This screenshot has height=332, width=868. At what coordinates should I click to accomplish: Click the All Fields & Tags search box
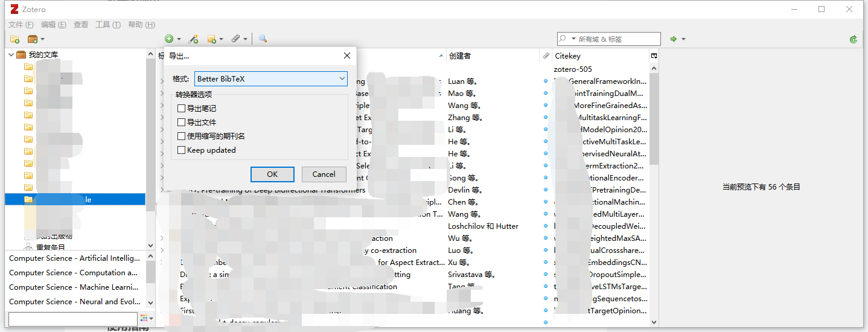(x=608, y=39)
